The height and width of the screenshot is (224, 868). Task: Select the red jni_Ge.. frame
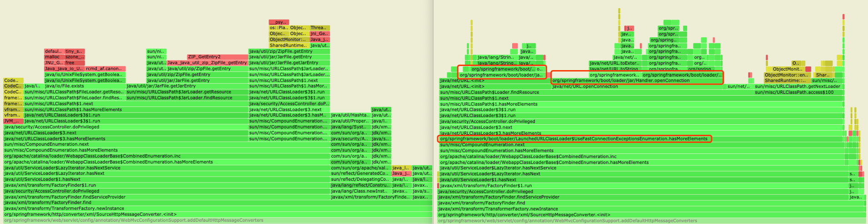pyautogui.click(x=319, y=34)
